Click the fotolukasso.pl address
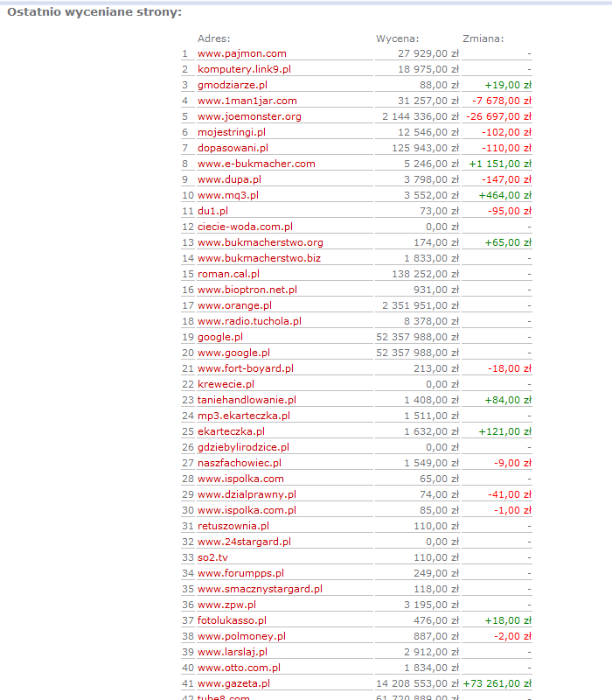This screenshot has width=612, height=700. tap(232, 620)
